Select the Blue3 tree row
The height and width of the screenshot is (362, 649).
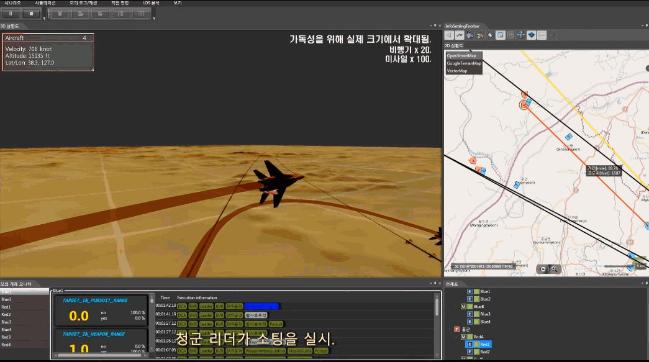[479, 314]
